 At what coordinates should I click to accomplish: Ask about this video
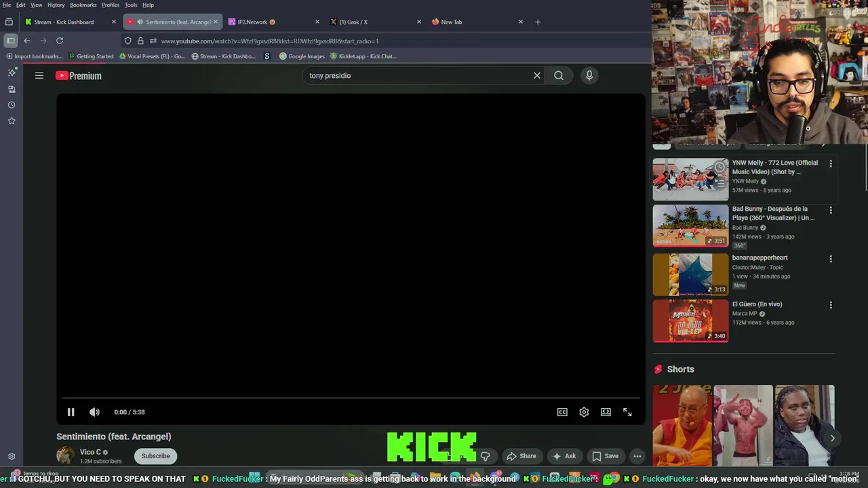click(564, 456)
